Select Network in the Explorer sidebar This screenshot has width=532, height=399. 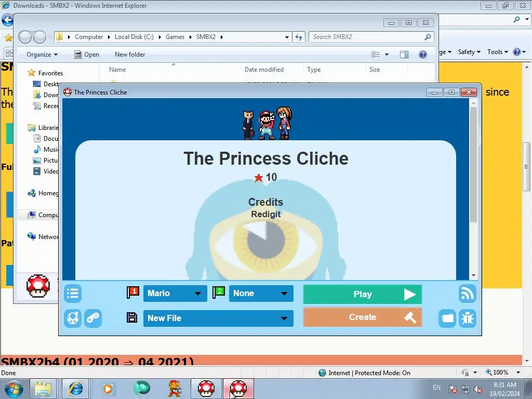[43, 236]
